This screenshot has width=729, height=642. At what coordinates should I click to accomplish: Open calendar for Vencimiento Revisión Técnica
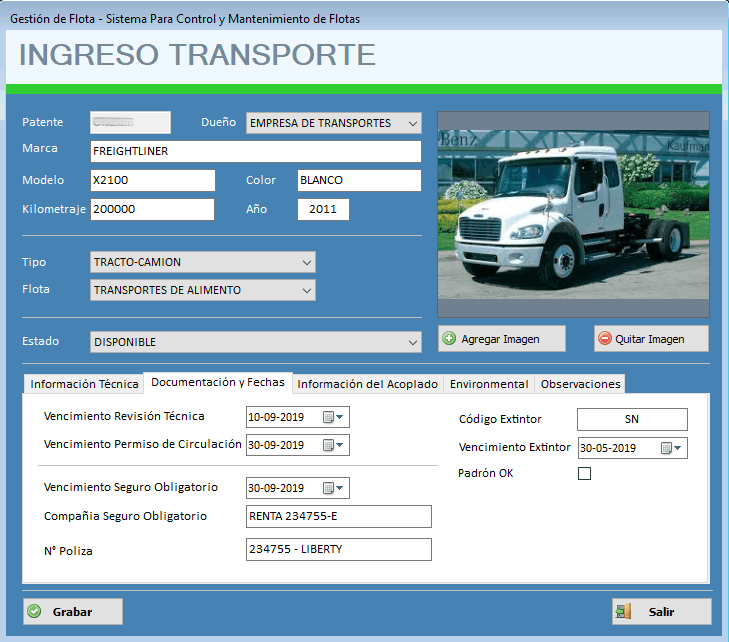click(333, 417)
